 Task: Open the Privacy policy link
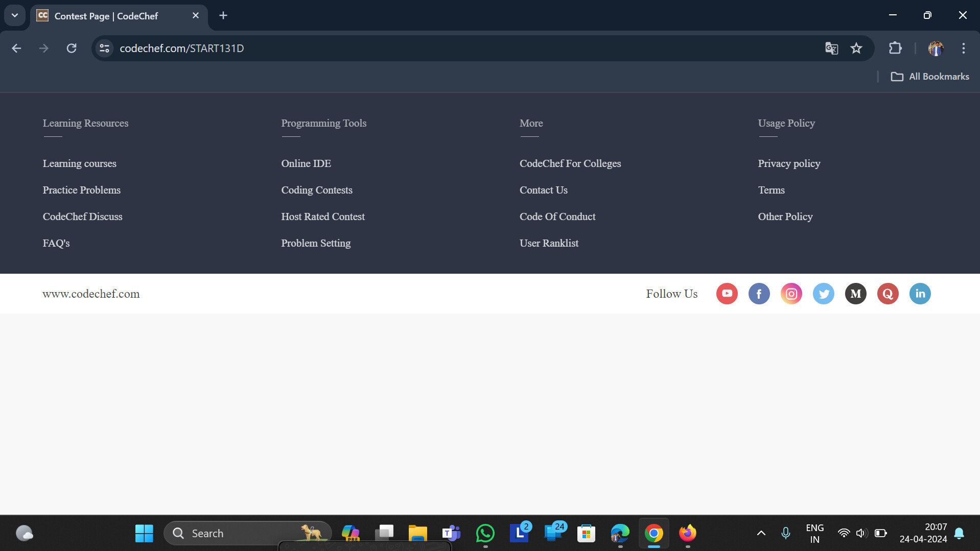(x=789, y=163)
